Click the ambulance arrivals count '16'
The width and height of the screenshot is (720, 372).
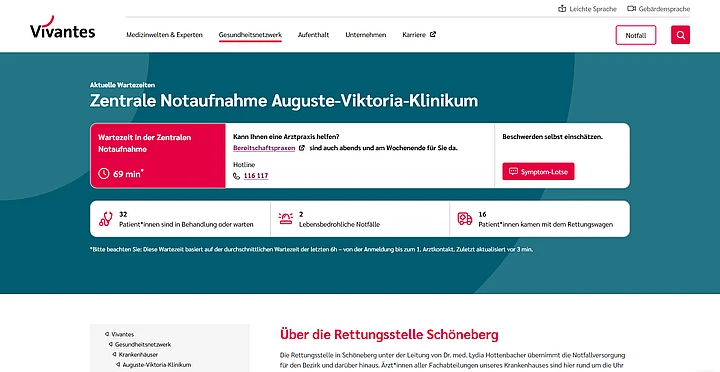tap(482, 214)
